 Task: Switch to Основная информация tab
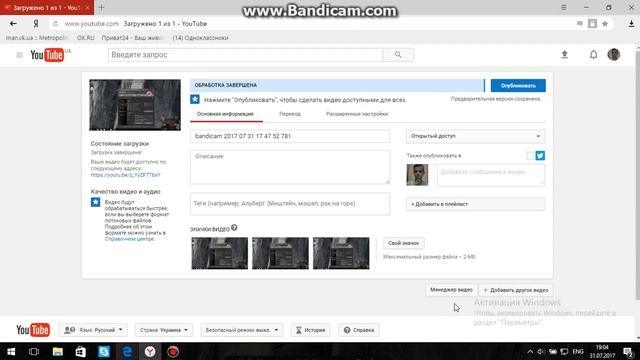[225, 114]
